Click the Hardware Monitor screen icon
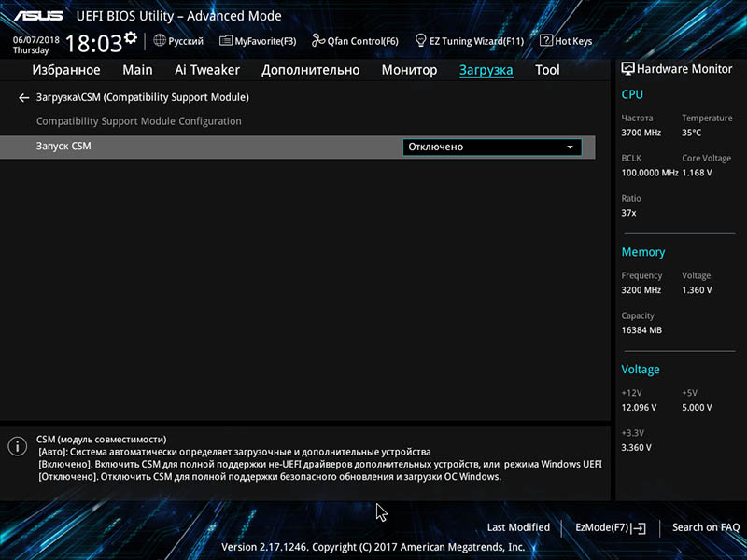The image size is (747, 560). (627, 69)
